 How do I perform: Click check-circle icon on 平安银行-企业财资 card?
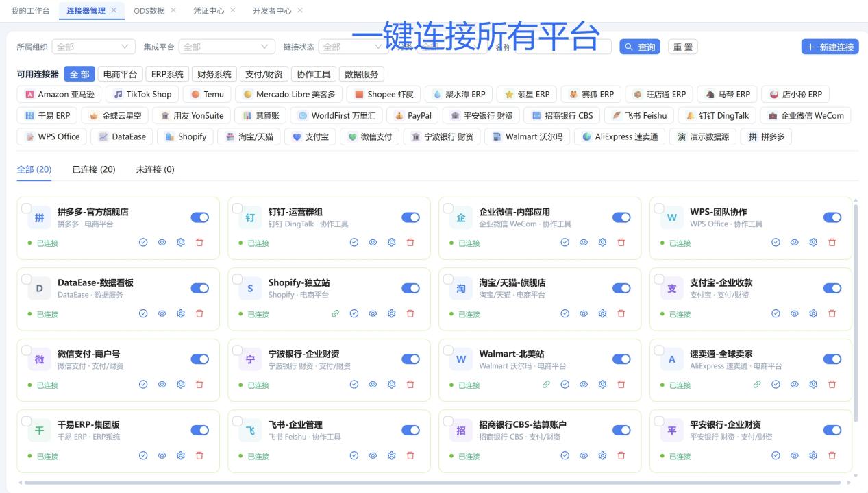776,455
